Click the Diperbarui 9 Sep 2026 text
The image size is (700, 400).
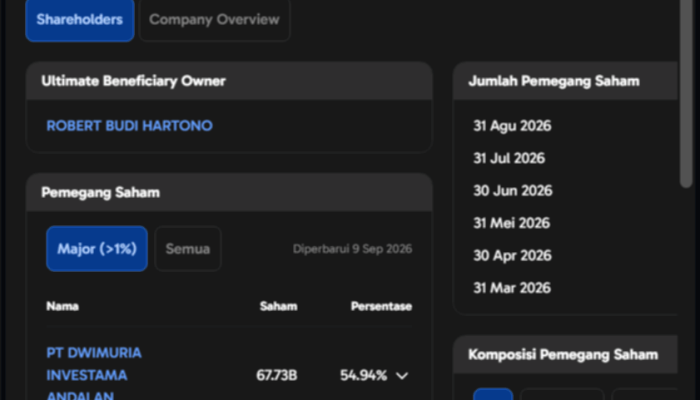352,249
